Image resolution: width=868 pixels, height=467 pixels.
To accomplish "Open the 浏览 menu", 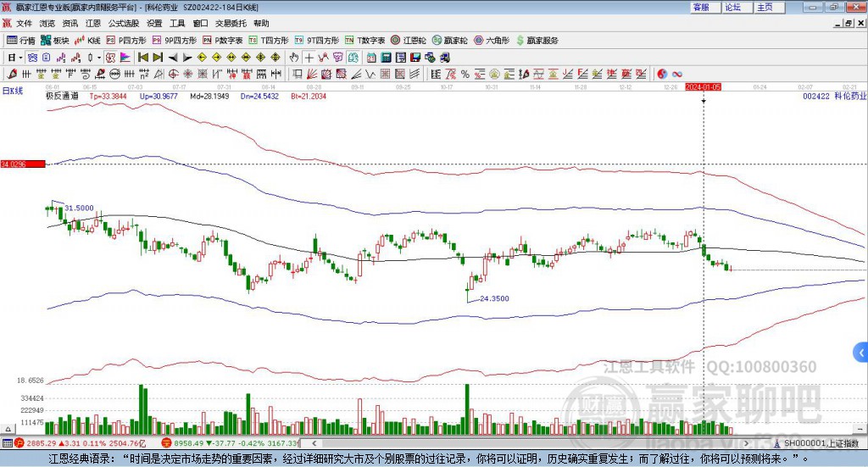I will pos(47,23).
